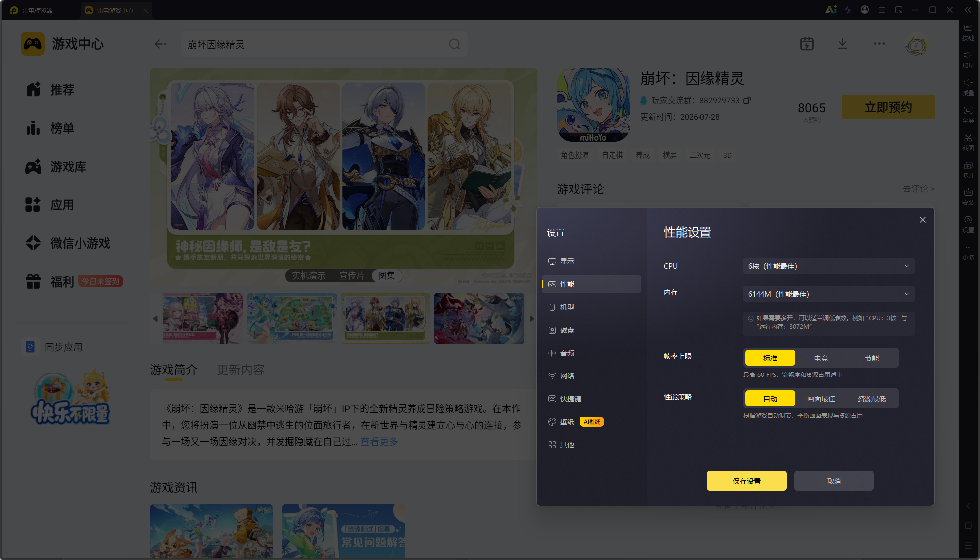This screenshot has height=560, width=980.
Task: Click 保存设置 to save settings
Action: click(x=747, y=481)
